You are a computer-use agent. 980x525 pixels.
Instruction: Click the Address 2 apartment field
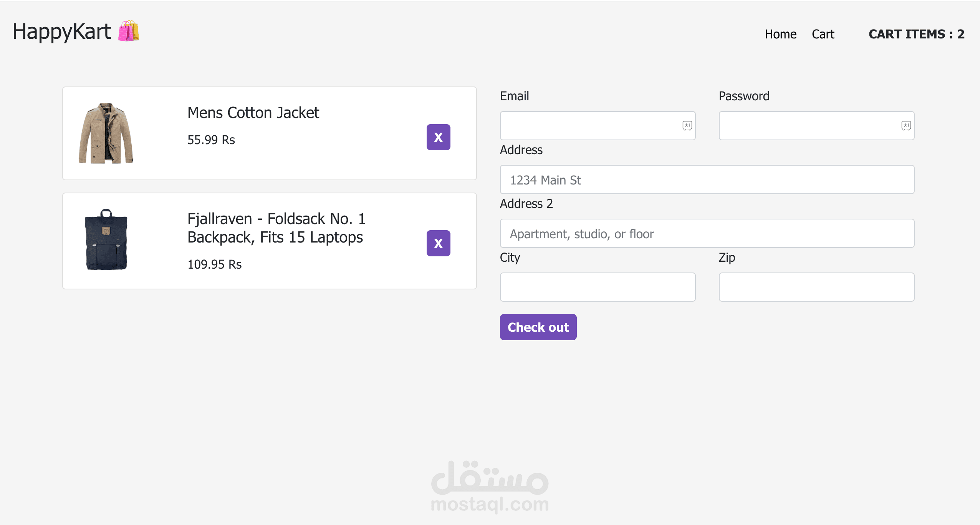point(707,233)
